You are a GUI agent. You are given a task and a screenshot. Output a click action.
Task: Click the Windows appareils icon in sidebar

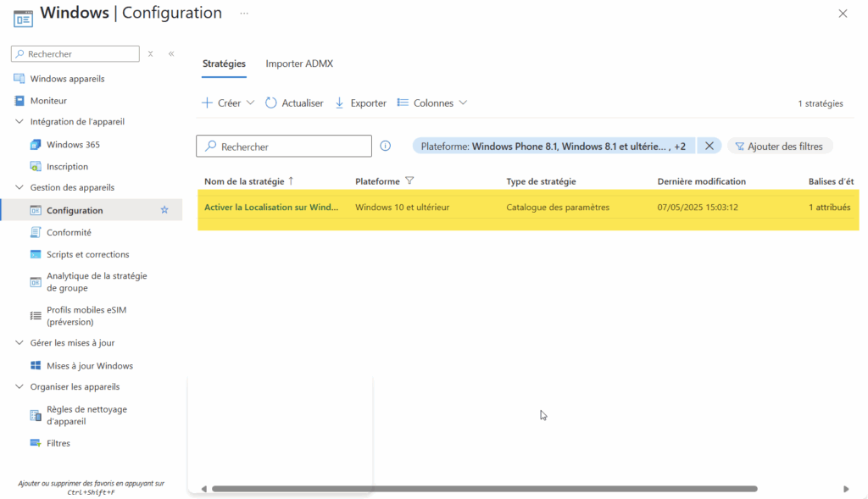(19, 79)
